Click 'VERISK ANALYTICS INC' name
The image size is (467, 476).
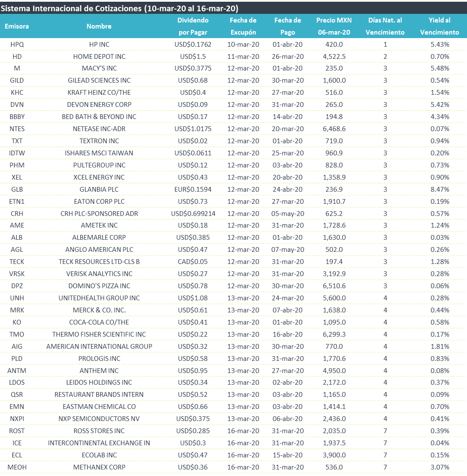(99, 274)
